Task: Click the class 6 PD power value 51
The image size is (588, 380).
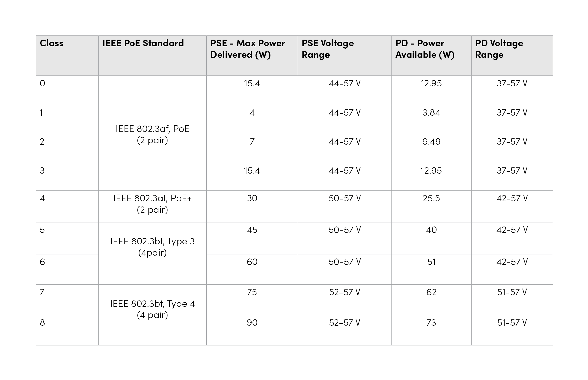Action: pos(431,262)
